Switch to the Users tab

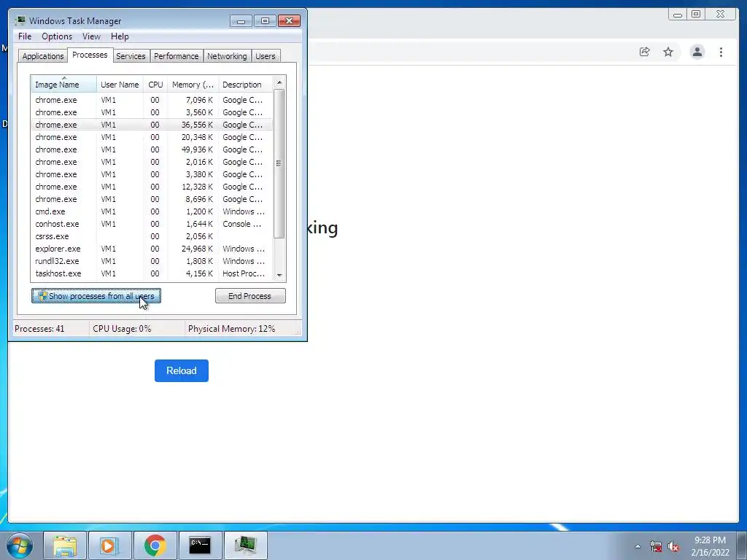pos(266,56)
